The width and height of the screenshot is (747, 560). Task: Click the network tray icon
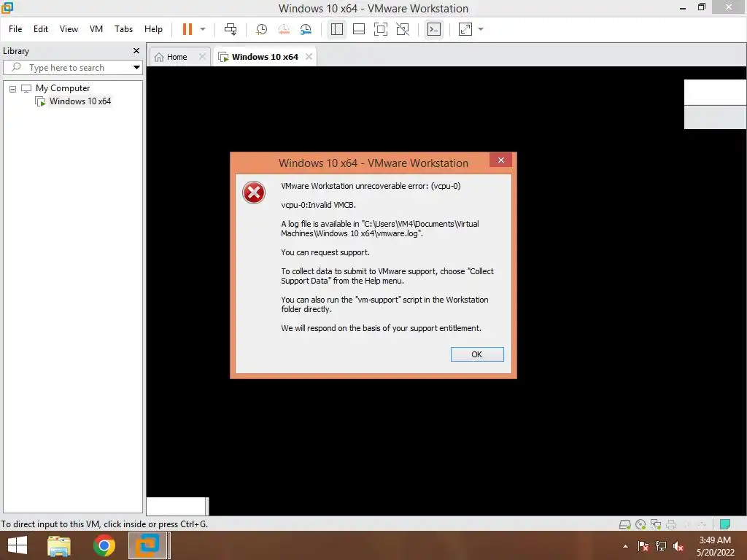pyautogui.click(x=661, y=546)
